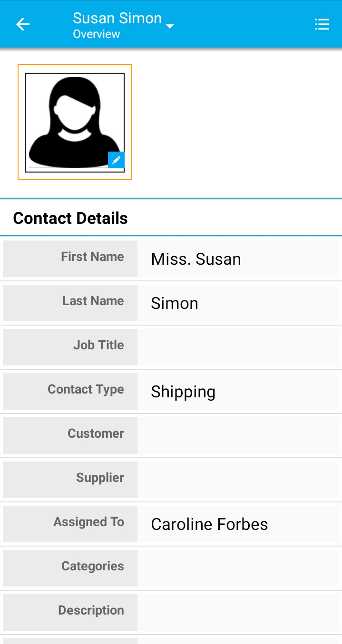Click the Contact Details section header

click(x=70, y=218)
